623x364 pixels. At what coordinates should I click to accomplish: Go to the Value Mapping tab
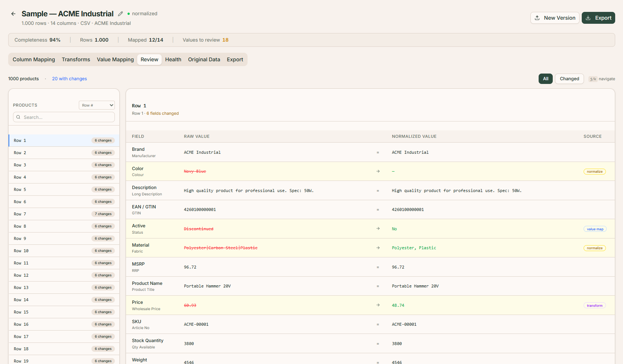click(x=115, y=59)
